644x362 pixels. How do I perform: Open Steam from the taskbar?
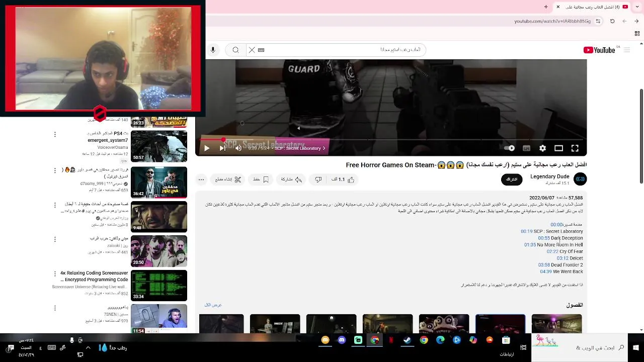pos(407,340)
